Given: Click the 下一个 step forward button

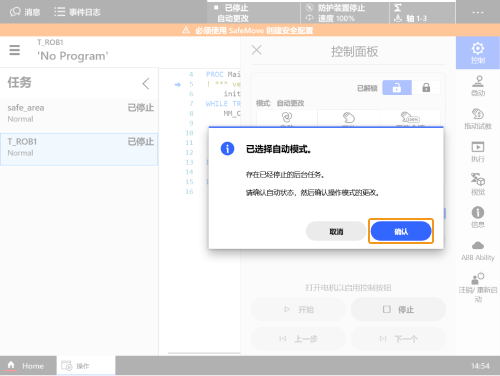Looking at the screenshot, I should 398,339.
